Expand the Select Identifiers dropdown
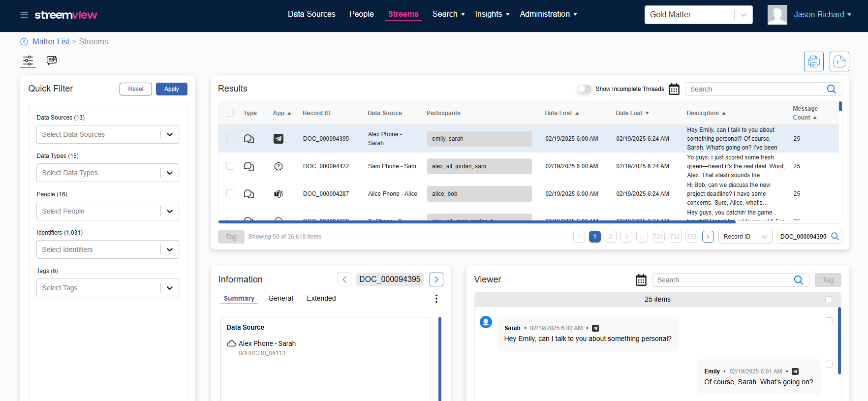This screenshot has height=401, width=868. click(x=170, y=249)
